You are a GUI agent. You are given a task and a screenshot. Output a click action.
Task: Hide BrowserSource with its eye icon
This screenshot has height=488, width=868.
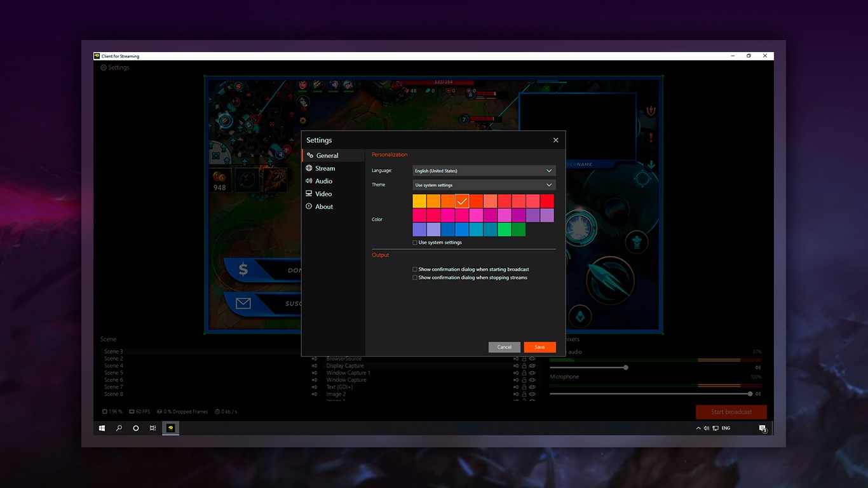click(532, 359)
